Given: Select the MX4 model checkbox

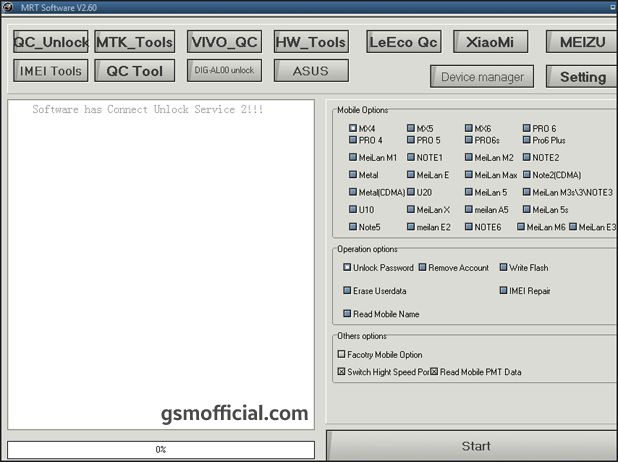Looking at the screenshot, I should tap(353, 128).
